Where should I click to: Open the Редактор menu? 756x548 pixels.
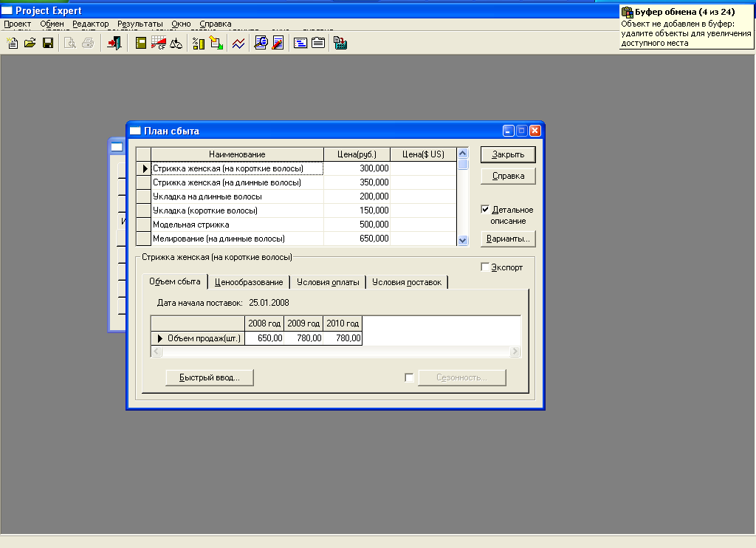point(91,24)
